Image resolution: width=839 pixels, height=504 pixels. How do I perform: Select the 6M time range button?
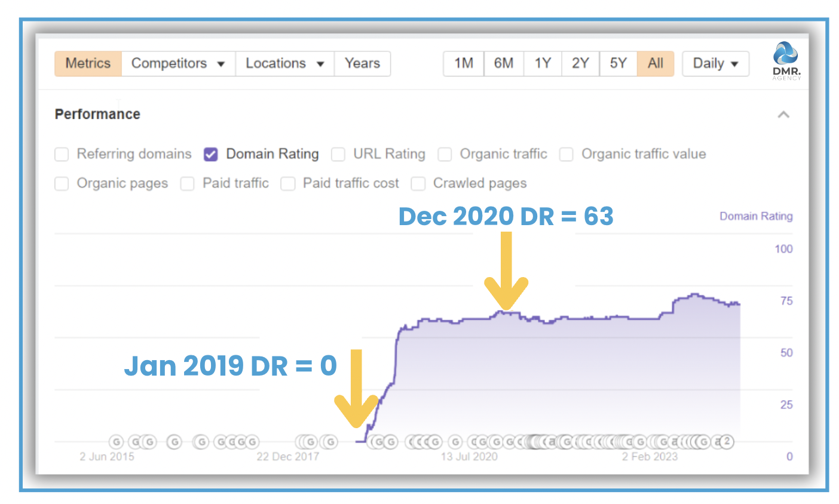tap(503, 64)
